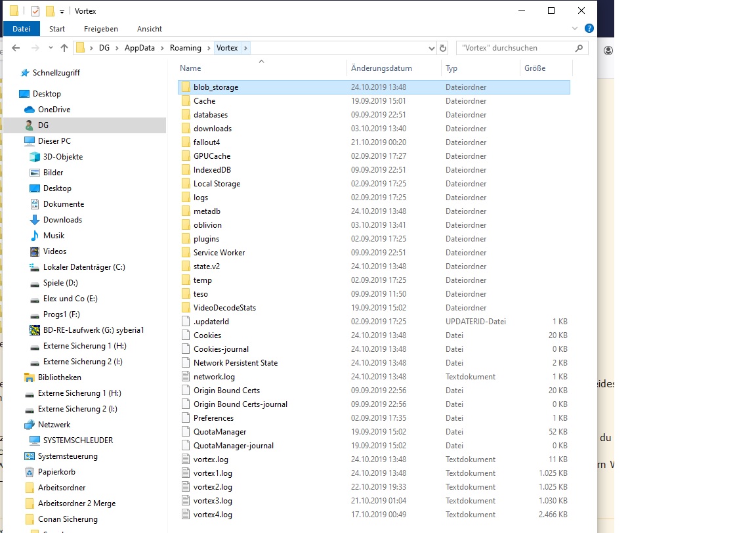Expand the ribbon with the chevron arrow
756x533 pixels.
[x=575, y=29]
